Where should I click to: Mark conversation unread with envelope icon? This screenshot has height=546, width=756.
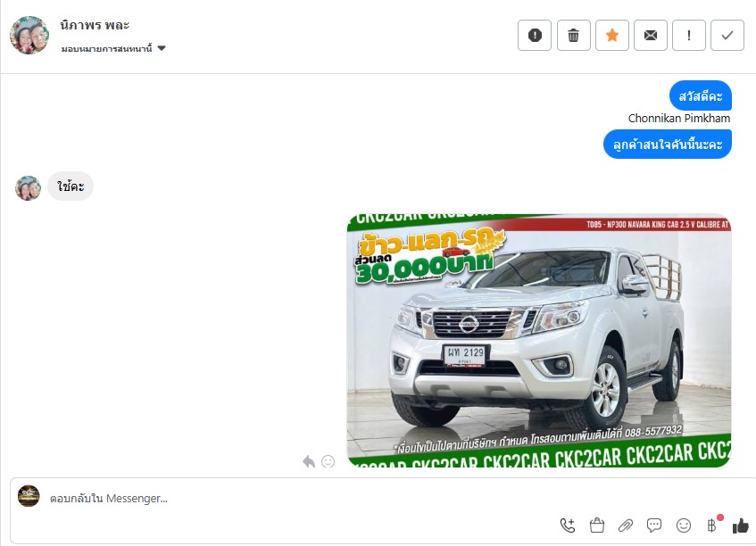(651, 35)
